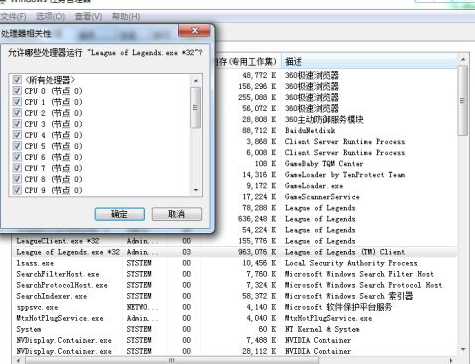Click the NT Kernel & System description
The image size is (475, 364).
point(322,329)
